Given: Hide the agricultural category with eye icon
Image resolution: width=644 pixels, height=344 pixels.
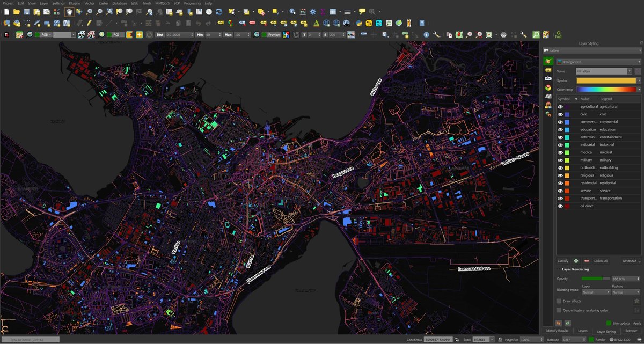Looking at the screenshot, I should point(560,107).
